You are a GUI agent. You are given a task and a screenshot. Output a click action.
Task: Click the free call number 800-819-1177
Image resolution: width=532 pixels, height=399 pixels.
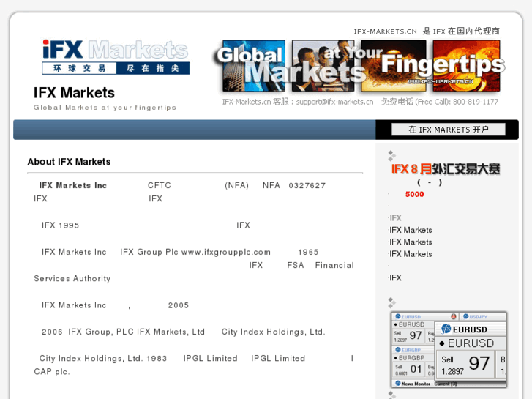(x=476, y=102)
